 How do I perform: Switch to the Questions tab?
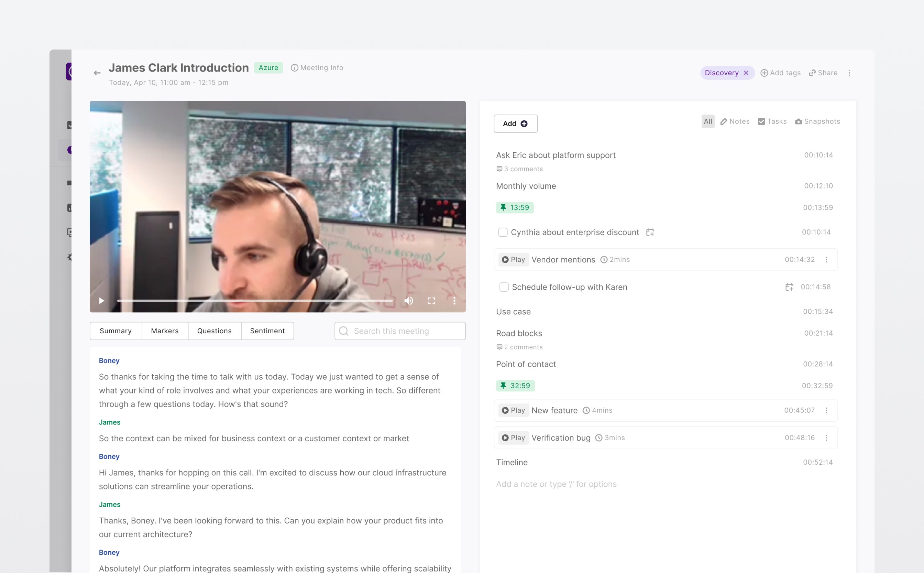pos(214,331)
